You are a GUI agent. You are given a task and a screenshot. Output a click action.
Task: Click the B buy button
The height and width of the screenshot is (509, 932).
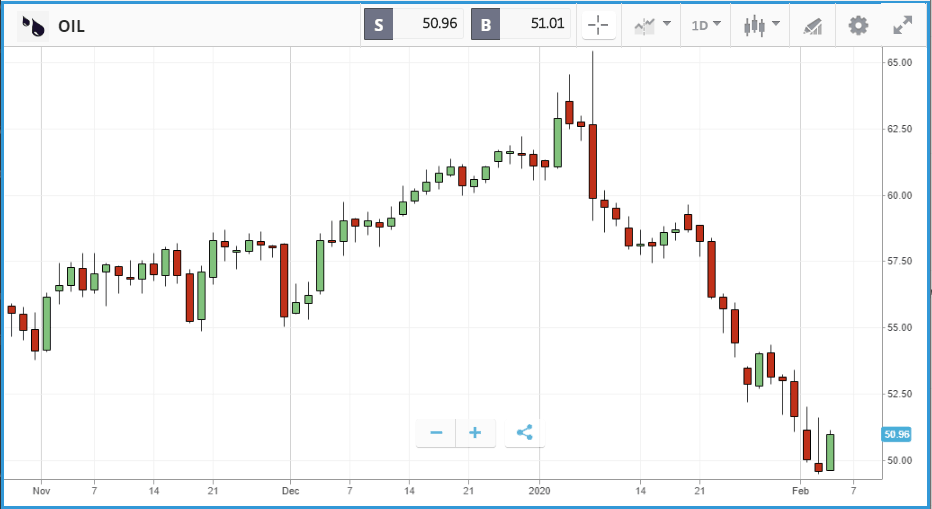tap(486, 25)
